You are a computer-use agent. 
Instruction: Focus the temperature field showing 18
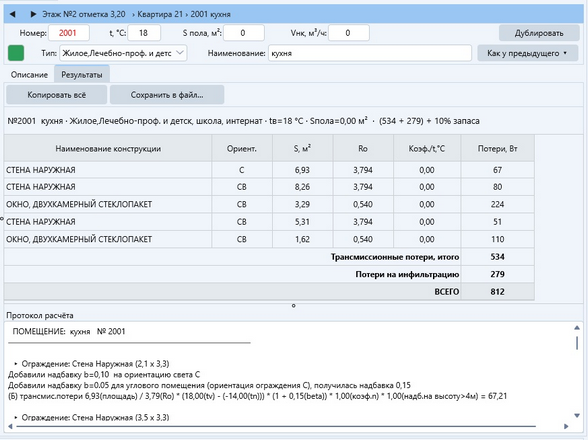144,33
